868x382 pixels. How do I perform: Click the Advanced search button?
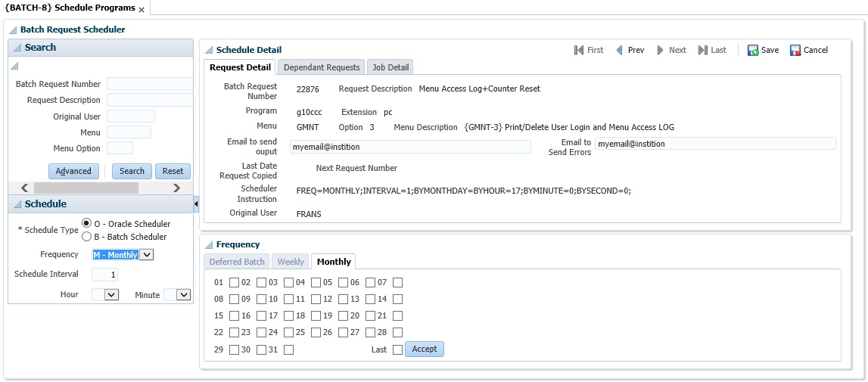point(73,171)
